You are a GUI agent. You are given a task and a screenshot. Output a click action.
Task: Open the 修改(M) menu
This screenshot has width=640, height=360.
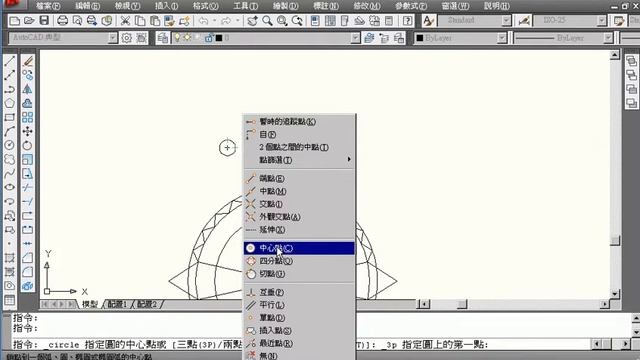click(367, 6)
